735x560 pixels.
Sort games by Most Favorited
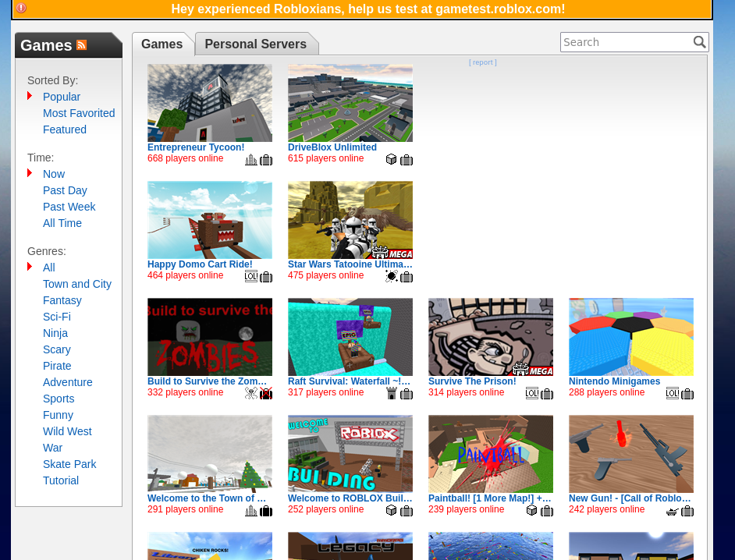(x=79, y=113)
